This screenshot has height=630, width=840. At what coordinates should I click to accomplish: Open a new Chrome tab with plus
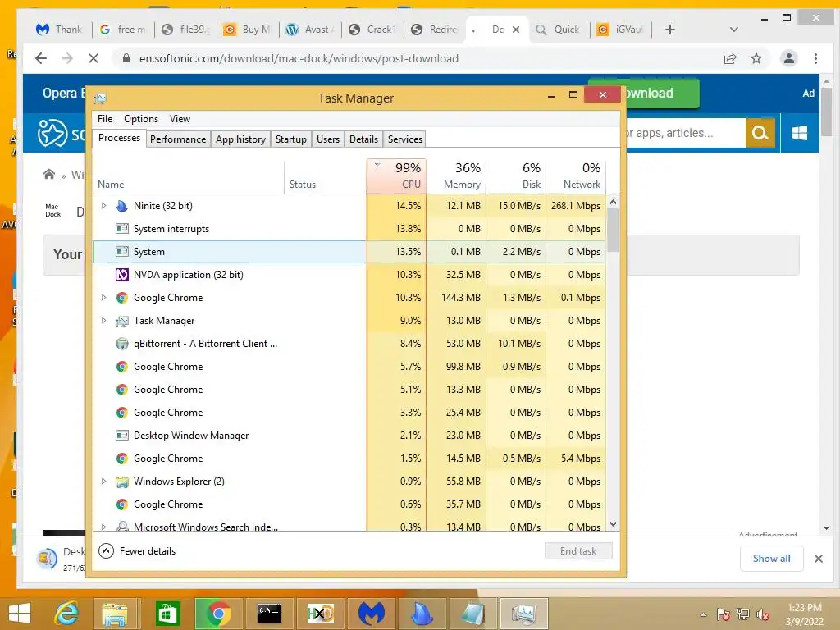pos(669,30)
